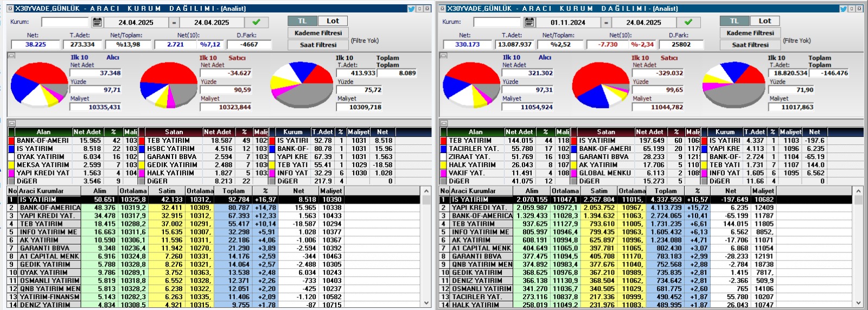The width and height of the screenshot is (868, 310).
Task: Sort by Maliyet column in right window's bottom table
Action: pos(763,191)
